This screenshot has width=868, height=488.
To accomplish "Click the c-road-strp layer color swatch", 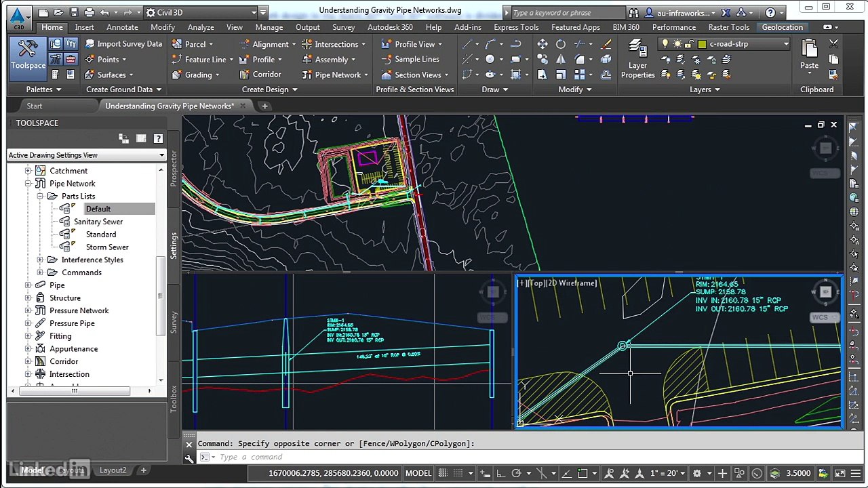I will click(702, 44).
